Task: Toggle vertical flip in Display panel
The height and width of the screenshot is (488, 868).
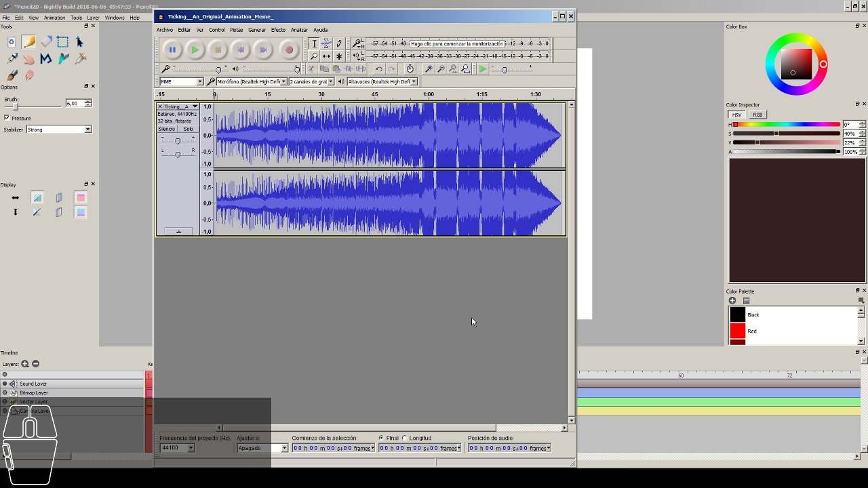Action: coord(15,212)
